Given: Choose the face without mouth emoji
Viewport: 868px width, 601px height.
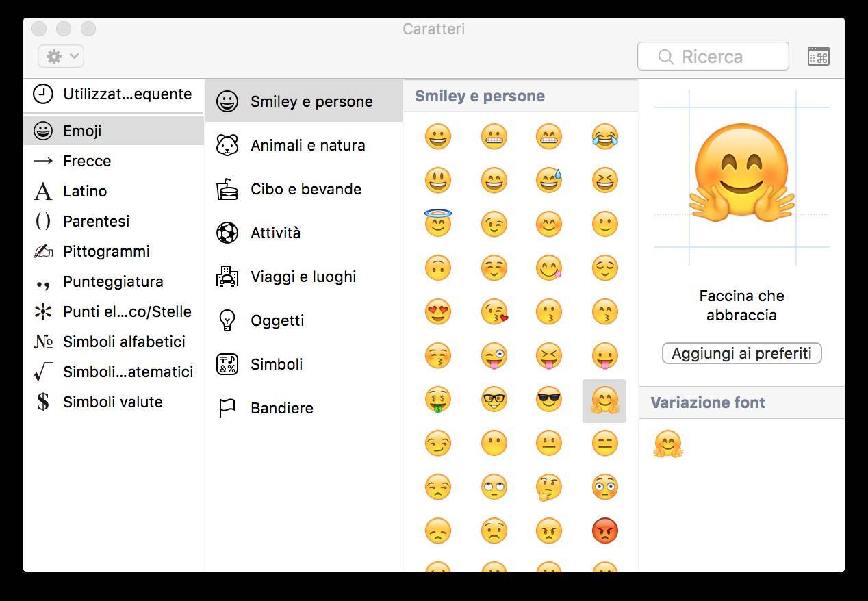Looking at the screenshot, I should [494, 443].
